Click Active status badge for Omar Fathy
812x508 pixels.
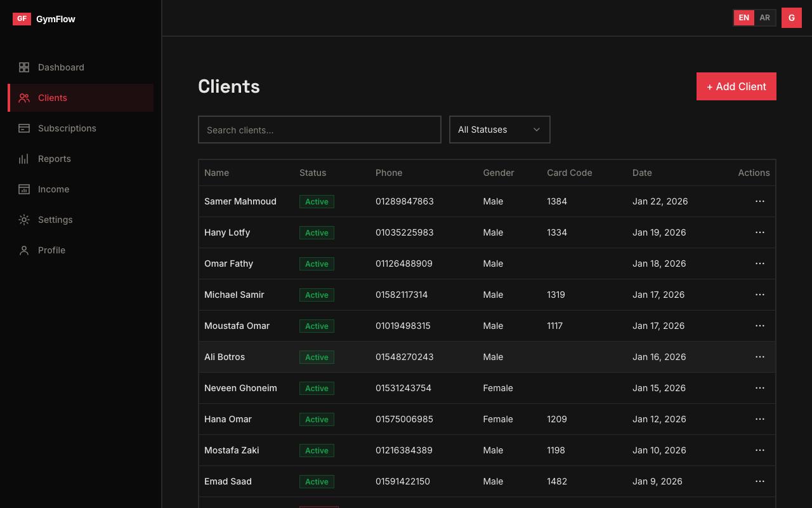tap(317, 264)
